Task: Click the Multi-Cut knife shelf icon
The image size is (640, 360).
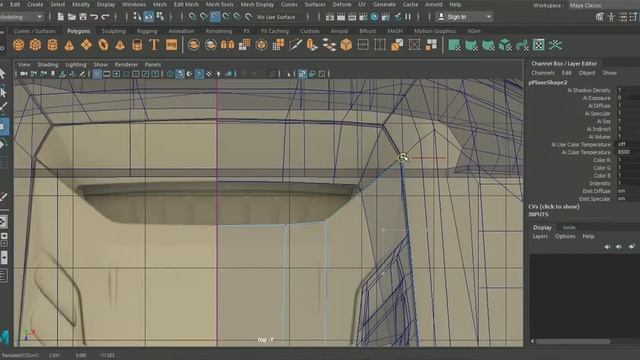Action: [x=295, y=44]
